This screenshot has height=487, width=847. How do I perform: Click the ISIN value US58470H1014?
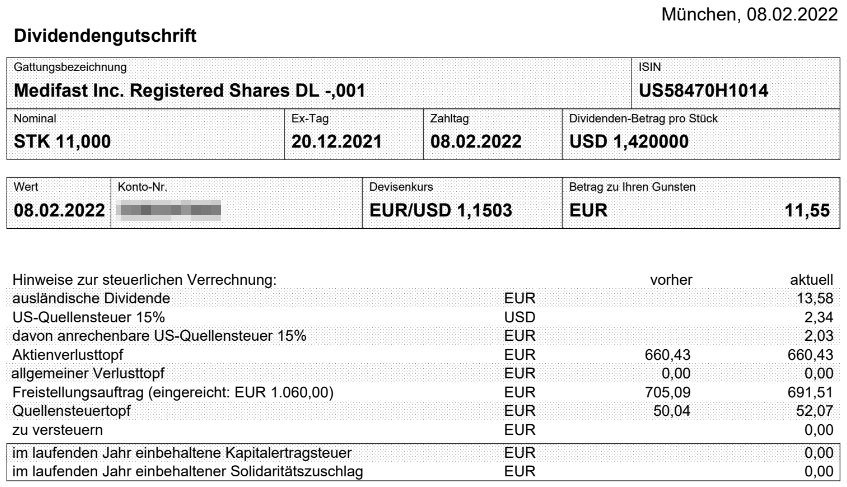coord(703,90)
